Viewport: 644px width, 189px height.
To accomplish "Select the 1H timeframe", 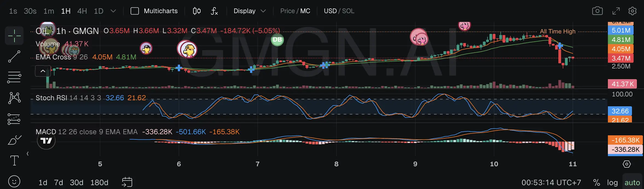I will tap(66, 11).
